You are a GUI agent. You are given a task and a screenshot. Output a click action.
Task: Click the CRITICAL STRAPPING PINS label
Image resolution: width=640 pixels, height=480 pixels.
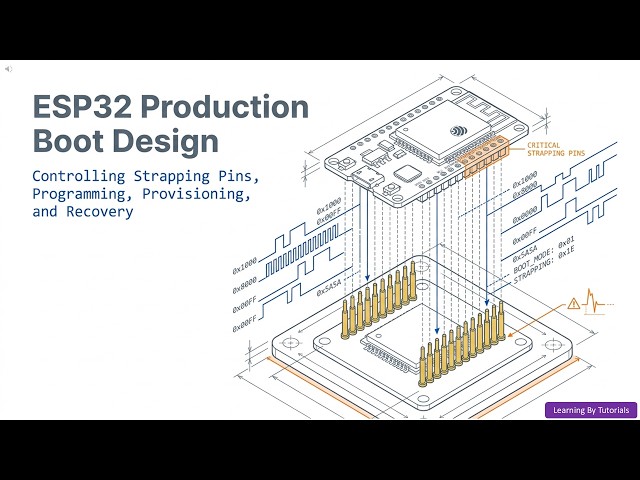tap(556, 149)
